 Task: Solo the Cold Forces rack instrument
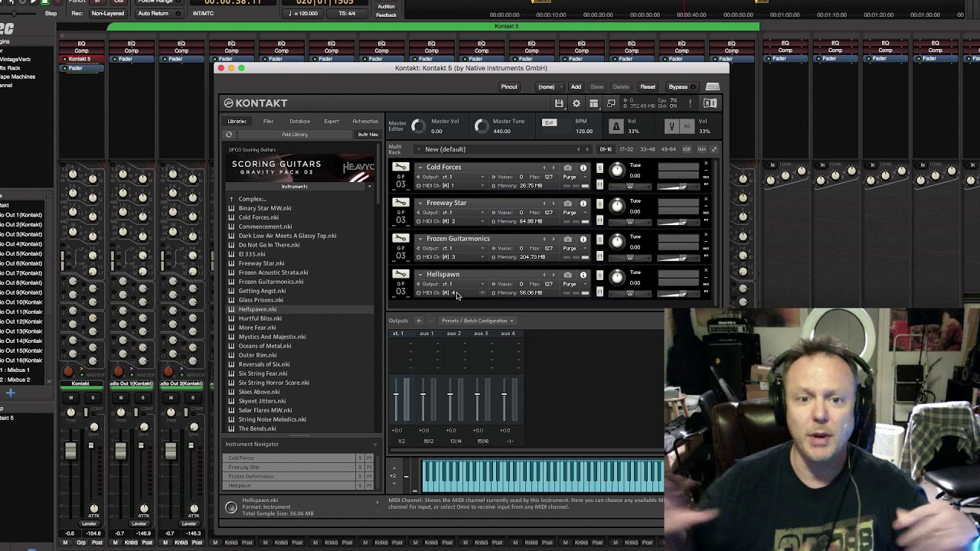point(599,168)
